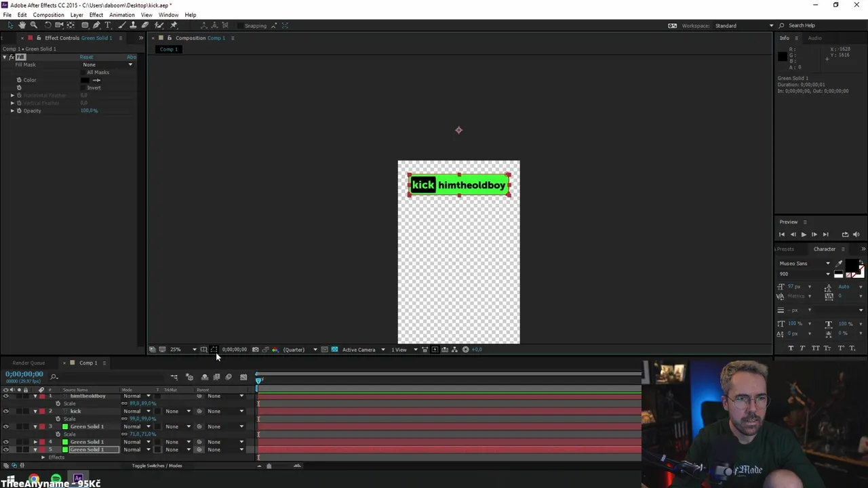Click the Fill effect Color swatch

85,80
